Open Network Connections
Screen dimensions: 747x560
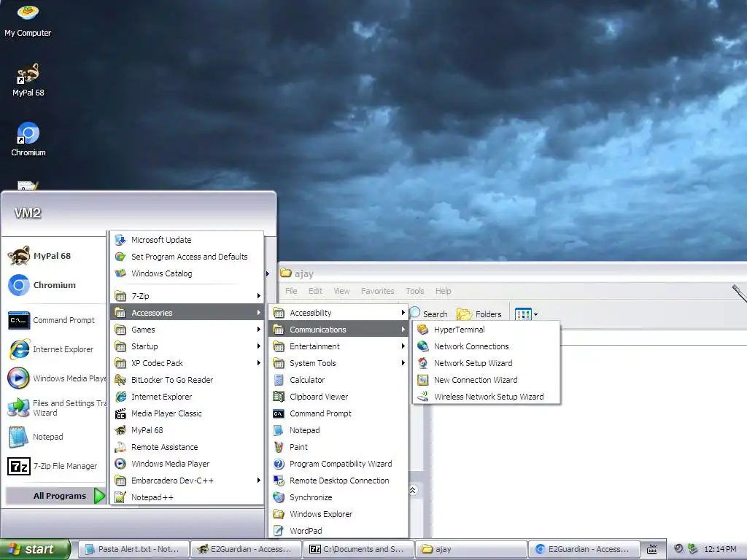coord(486,346)
